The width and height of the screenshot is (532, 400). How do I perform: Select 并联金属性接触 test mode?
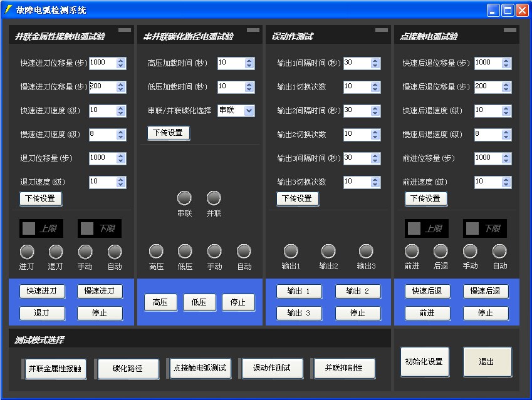tap(55, 369)
